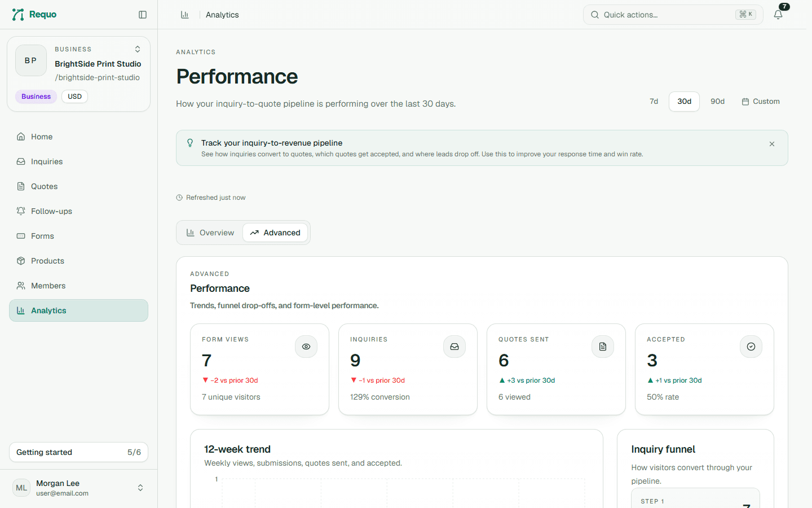The height and width of the screenshot is (508, 812).
Task: Click the 50% rate text
Action: [663, 397]
